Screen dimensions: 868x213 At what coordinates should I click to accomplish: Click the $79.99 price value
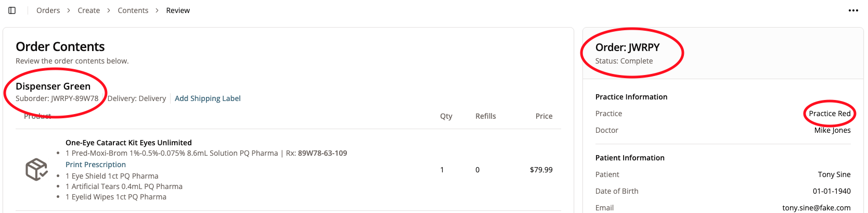click(x=541, y=170)
